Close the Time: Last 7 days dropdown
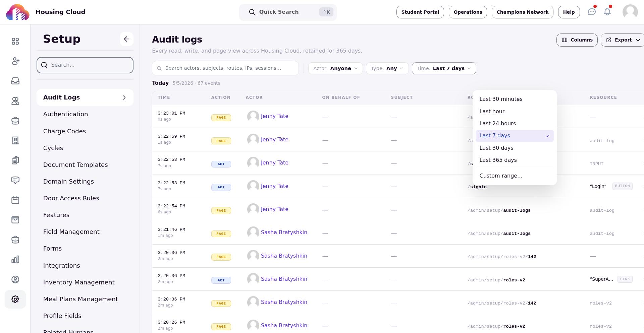 click(444, 68)
